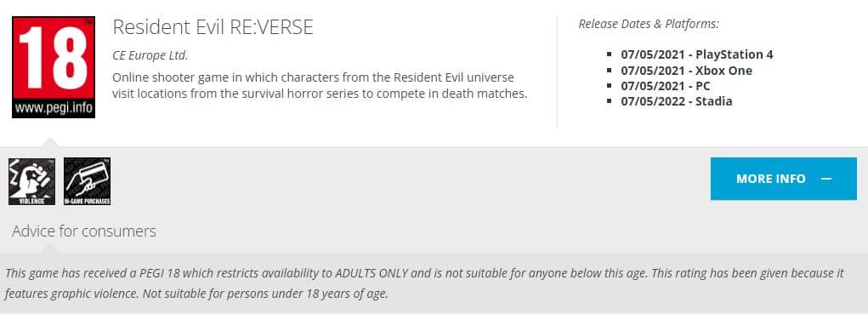Collapse details using the minus icon

826,179
